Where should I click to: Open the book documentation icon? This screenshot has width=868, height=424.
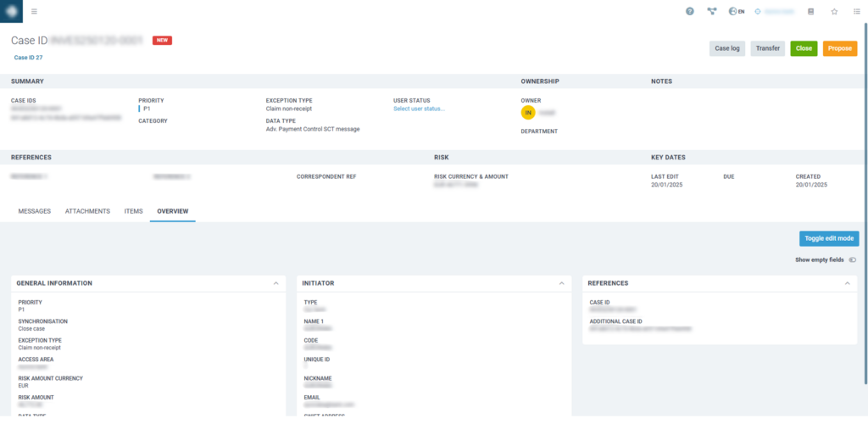[811, 12]
